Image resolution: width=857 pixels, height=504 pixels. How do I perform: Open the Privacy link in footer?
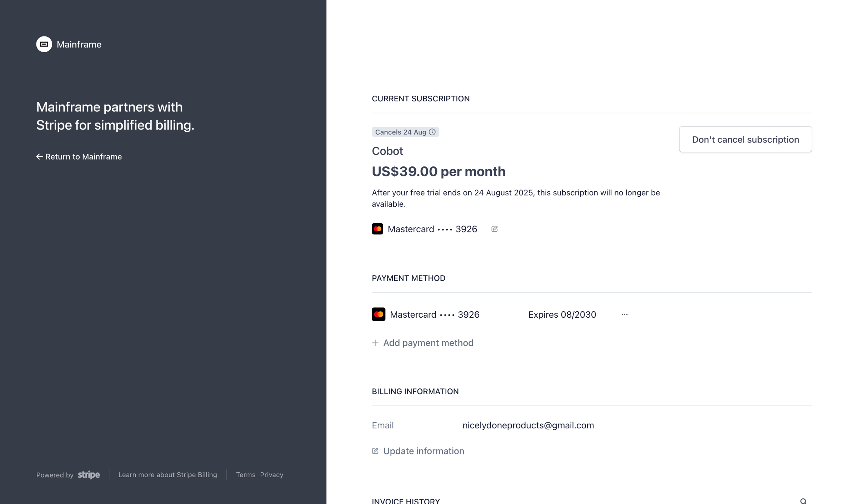(272, 475)
